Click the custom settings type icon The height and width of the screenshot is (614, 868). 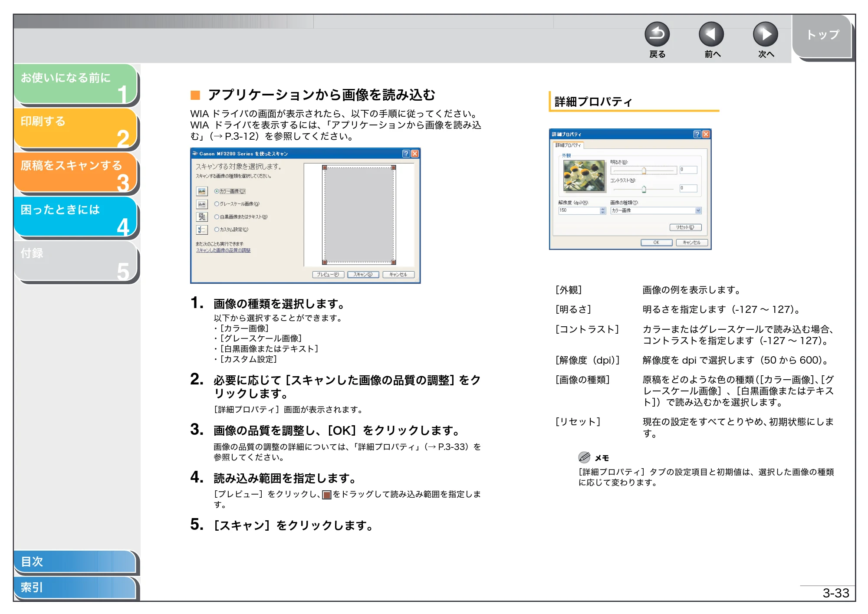(x=202, y=230)
